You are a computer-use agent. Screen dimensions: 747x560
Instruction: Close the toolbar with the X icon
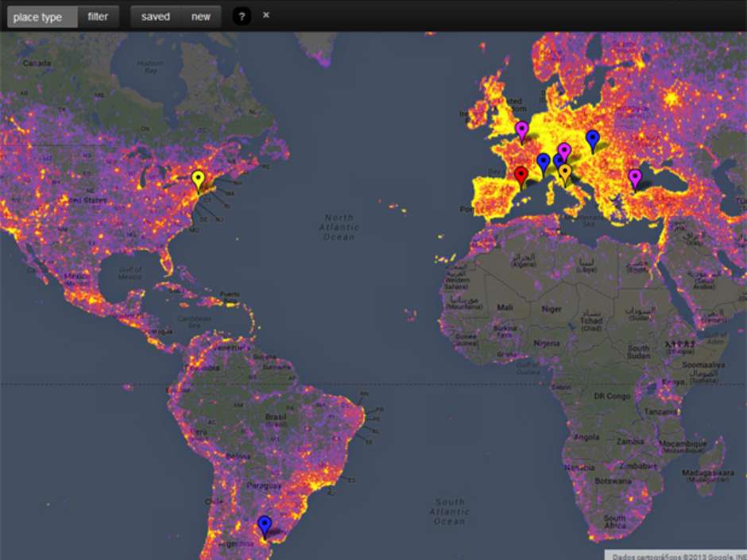coord(266,15)
